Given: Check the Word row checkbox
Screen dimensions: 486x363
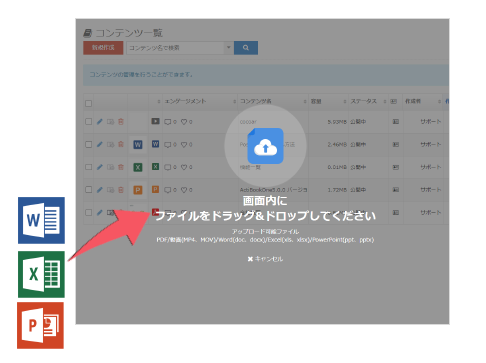Looking at the screenshot, I should coord(88,144).
